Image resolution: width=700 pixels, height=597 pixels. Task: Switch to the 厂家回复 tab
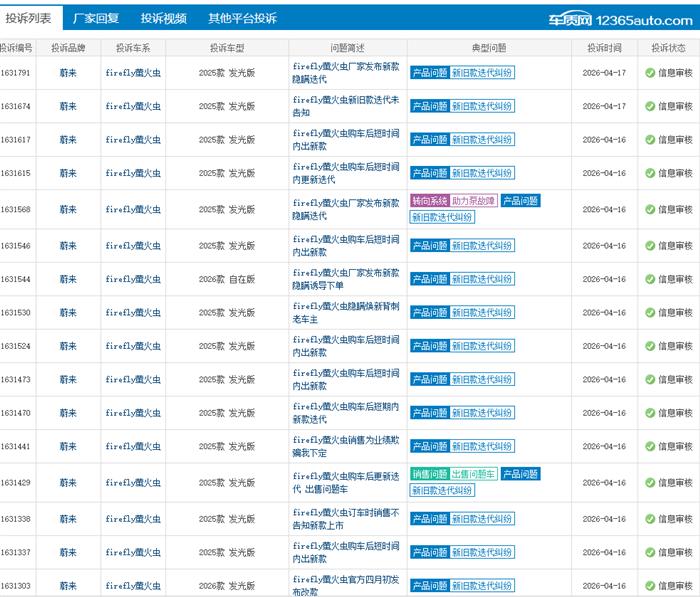point(96,18)
